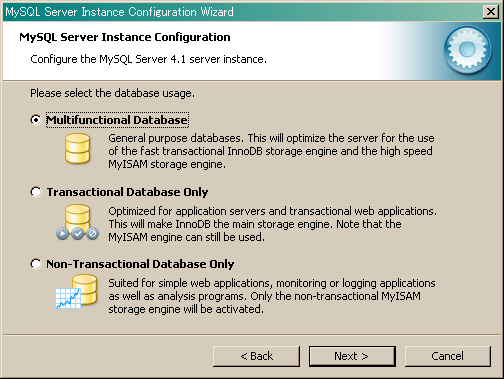504x379 pixels.
Task: Click the gear icon in the header
Action: (x=467, y=50)
